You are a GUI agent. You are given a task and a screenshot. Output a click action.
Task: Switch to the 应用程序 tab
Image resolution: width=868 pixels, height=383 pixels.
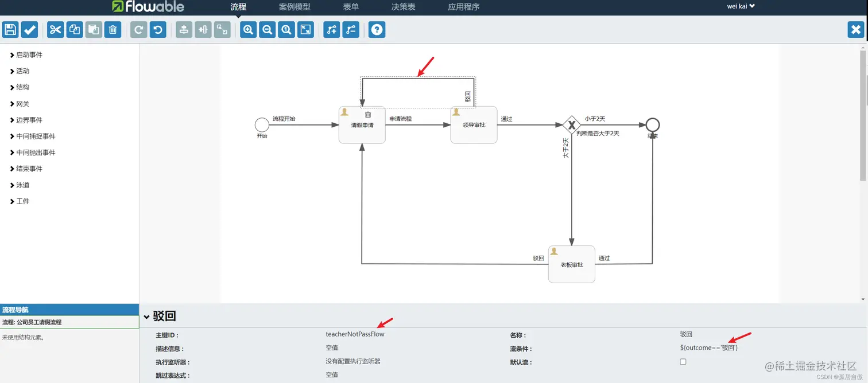coord(464,7)
